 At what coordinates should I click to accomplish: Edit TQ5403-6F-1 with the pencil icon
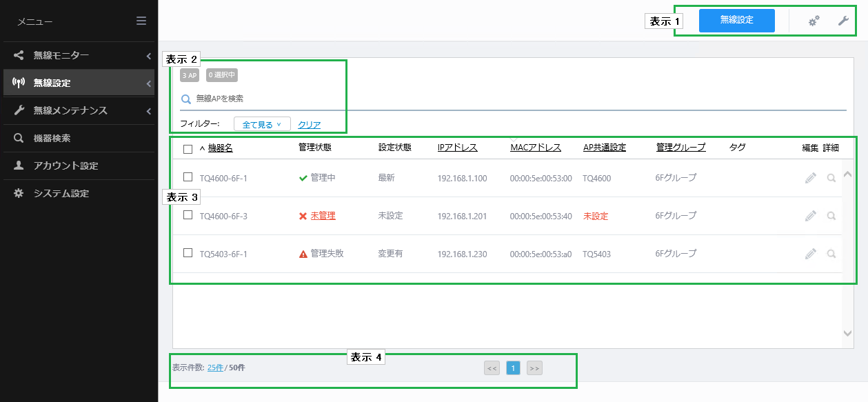click(x=810, y=254)
